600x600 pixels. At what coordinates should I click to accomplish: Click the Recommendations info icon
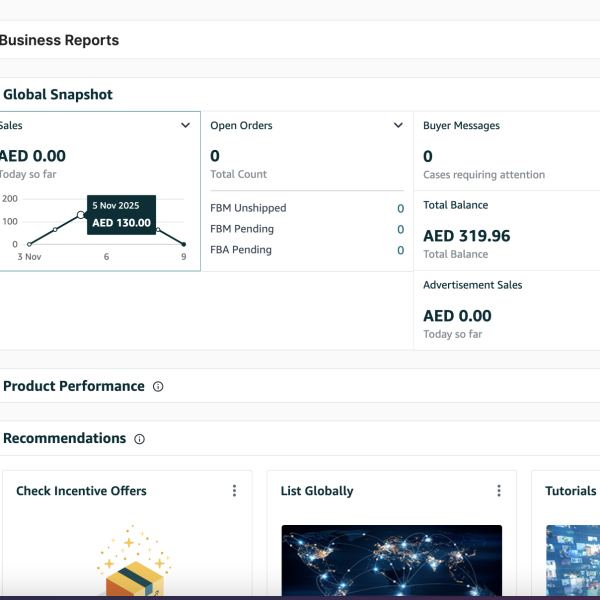(139, 439)
